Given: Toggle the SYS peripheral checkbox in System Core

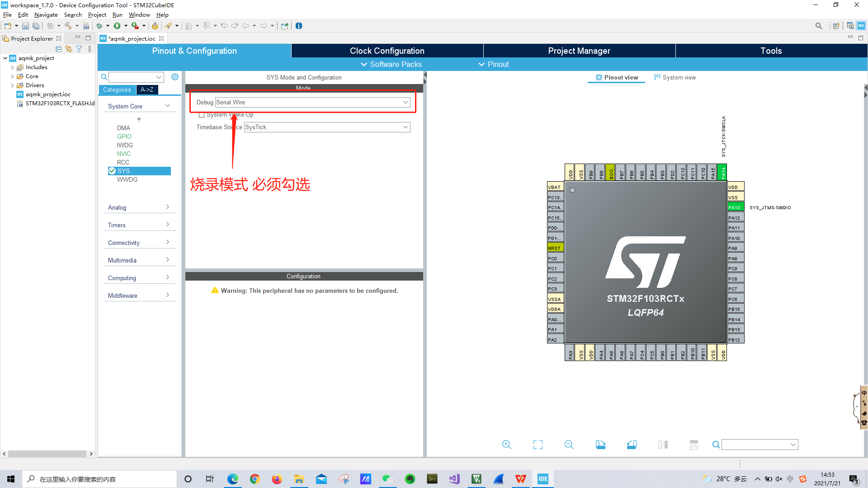Looking at the screenshot, I should click(x=112, y=171).
